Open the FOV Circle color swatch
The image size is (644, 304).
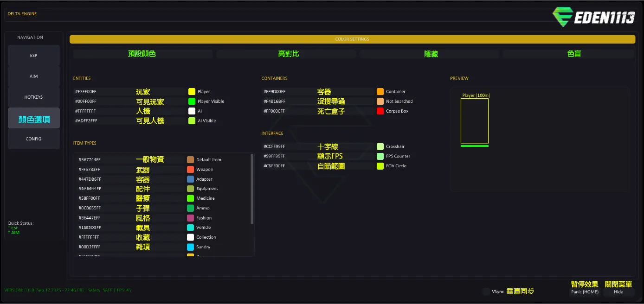click(380, 166)
